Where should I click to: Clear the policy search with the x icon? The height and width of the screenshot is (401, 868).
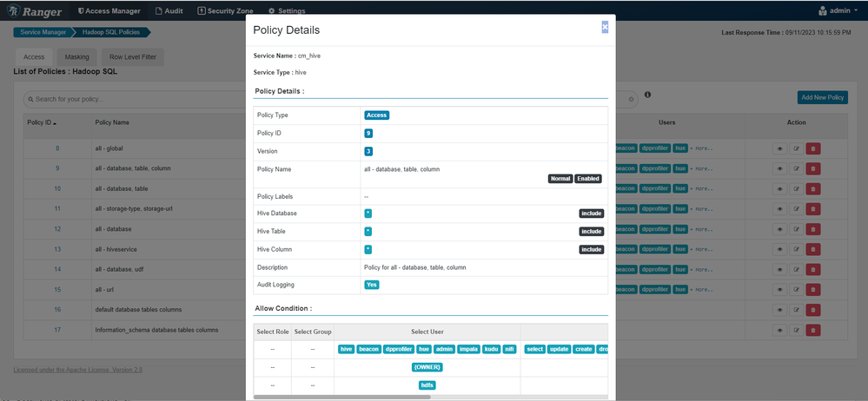631,100
